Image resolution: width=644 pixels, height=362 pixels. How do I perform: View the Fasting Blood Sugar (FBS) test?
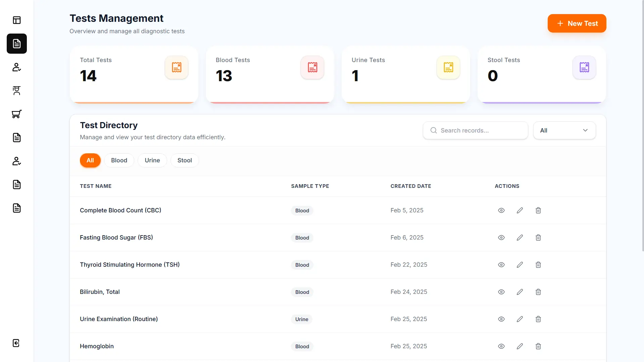501,238
